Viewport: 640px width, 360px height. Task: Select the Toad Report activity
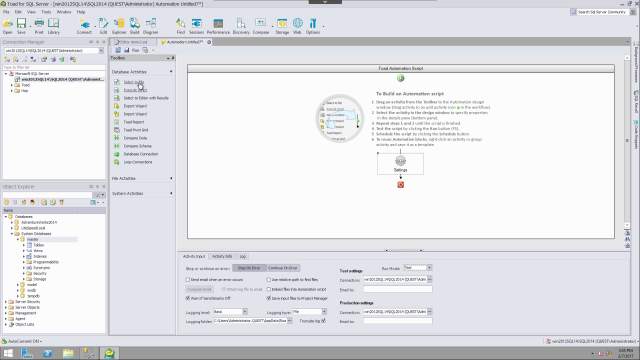[133, 122]
